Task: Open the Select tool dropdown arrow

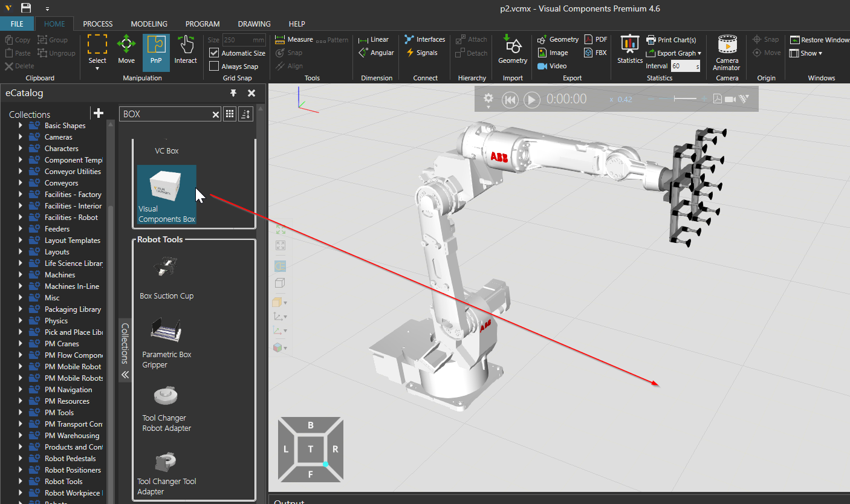Action: click(97, 68)
